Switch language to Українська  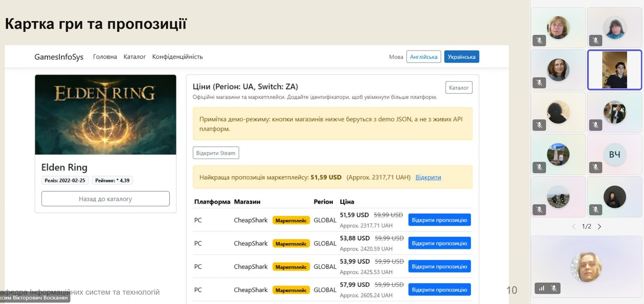462,57
